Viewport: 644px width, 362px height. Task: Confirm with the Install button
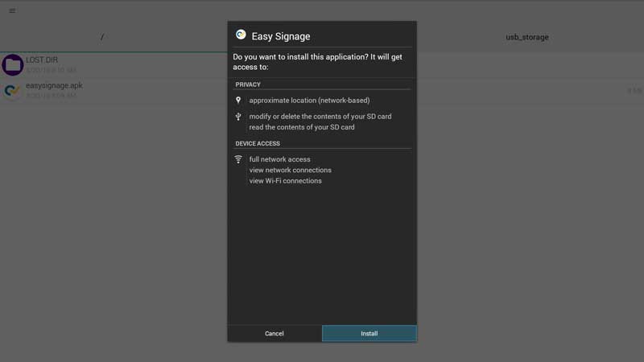tap(369, 333)
